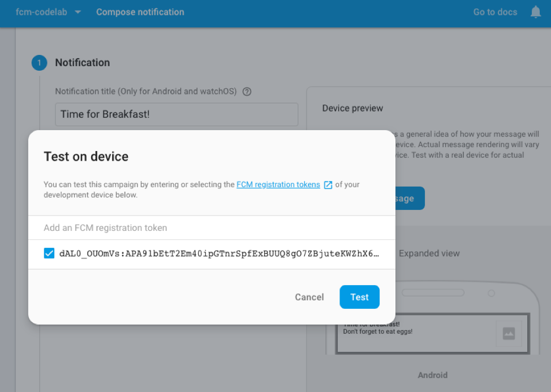Viewport: 551px width, 392px height.
Task: Click the blue Test button
Action: [359, 297]
